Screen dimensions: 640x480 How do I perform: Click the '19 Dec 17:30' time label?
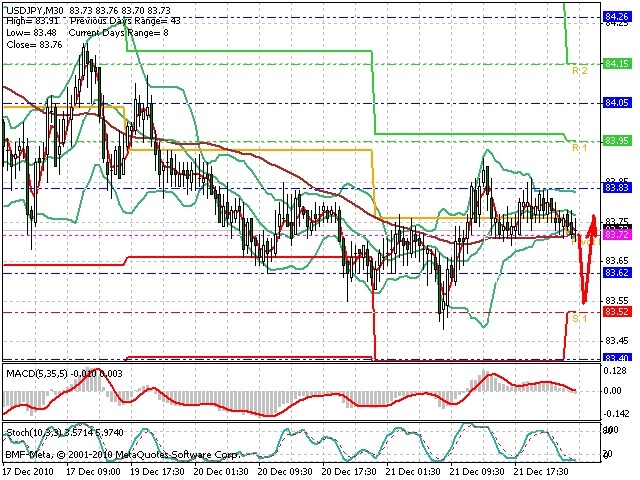pos(158,471)
